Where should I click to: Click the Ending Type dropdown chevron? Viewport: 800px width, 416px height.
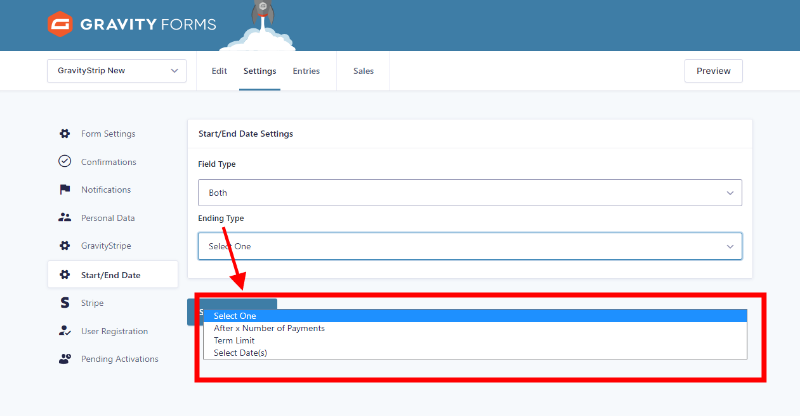point(730,247)
